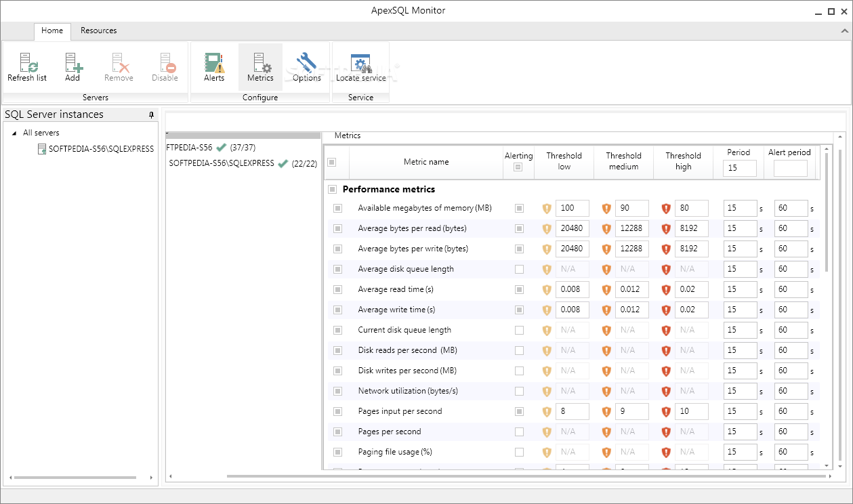Screen dimensions: 853x504
Task: Click the Alert period header input field
Action: (791, 168)
